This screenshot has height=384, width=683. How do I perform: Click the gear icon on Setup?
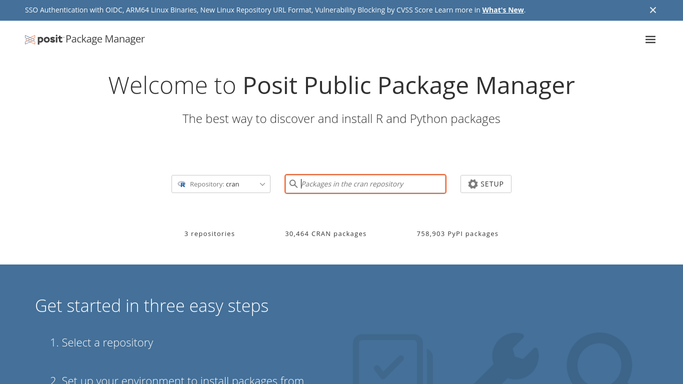473,184
